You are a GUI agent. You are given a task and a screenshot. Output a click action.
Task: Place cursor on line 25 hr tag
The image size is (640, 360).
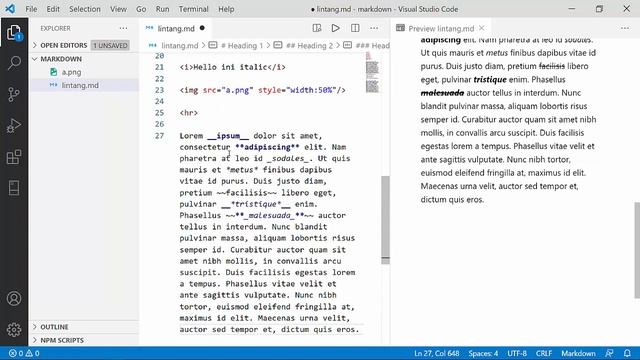tap(189, 113)
